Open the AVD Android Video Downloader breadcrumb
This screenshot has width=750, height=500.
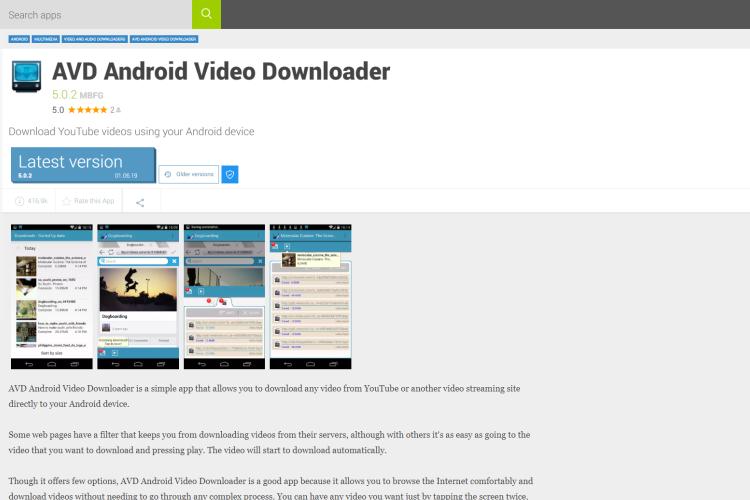pos(164,39)
